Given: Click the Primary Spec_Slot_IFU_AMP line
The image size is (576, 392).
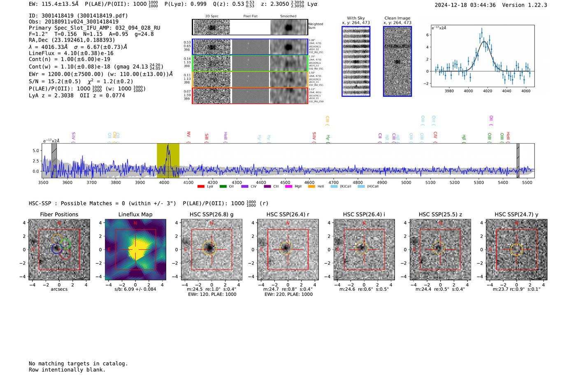Looking at the screenshot, I should pos(95,28).
